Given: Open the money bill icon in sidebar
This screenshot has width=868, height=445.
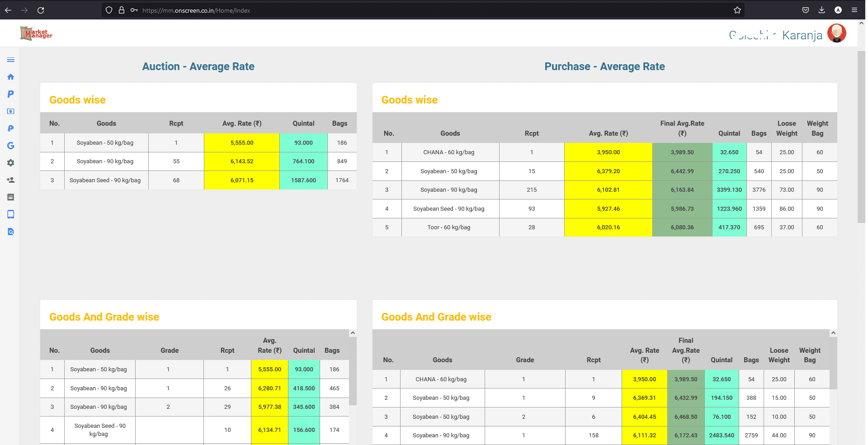Looking at the screenshot, I should (11, 111).
